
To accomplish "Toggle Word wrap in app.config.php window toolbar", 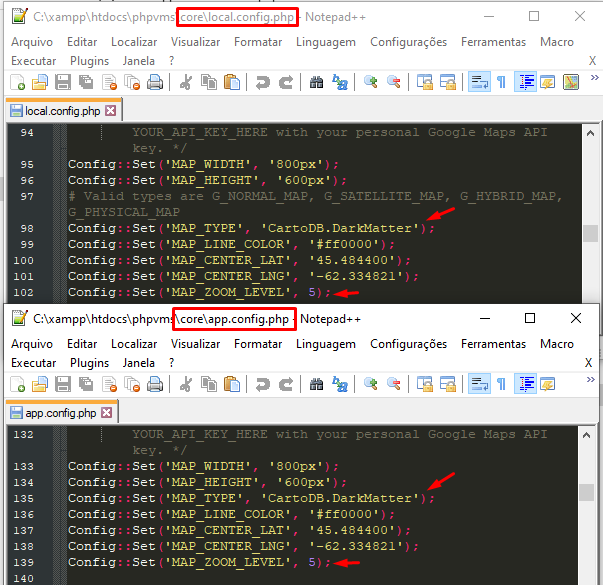I will [479, 384].
